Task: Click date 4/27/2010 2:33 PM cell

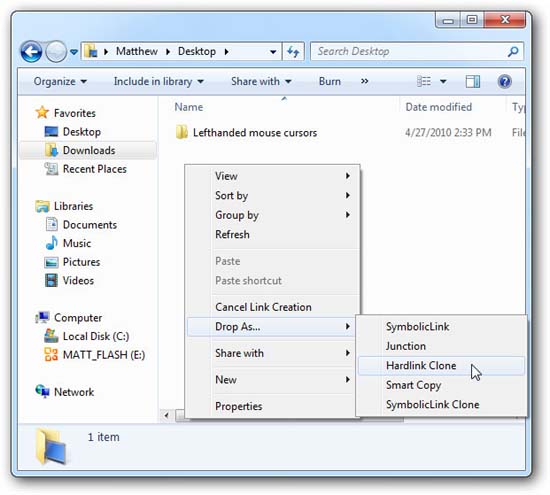Action: [448, 133]
